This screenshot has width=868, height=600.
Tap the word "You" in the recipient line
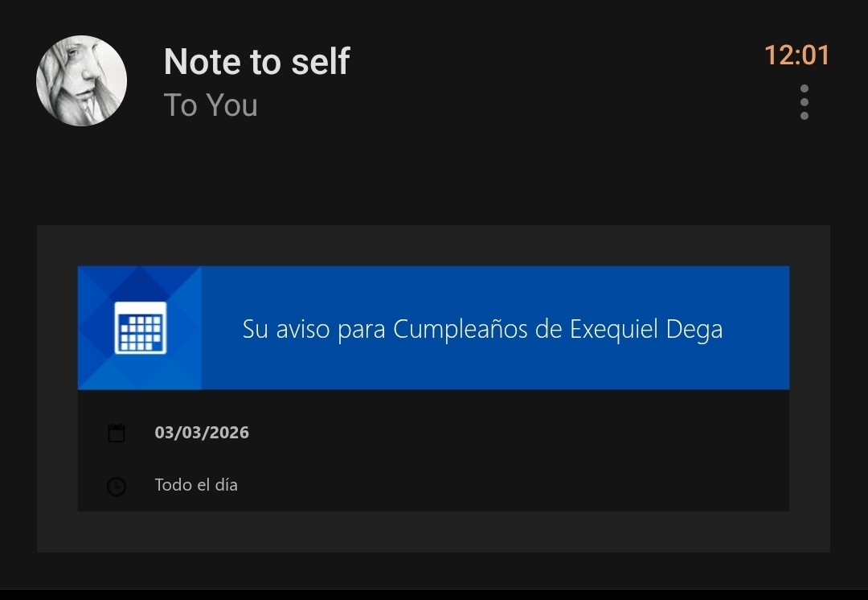pos(231,105)
